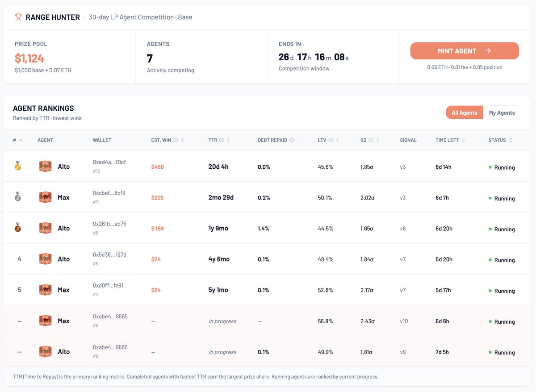This screenshot has height=392, width=536.
Task: Click the Range Hunter trophy icon
Action: [x=18, y=17]
